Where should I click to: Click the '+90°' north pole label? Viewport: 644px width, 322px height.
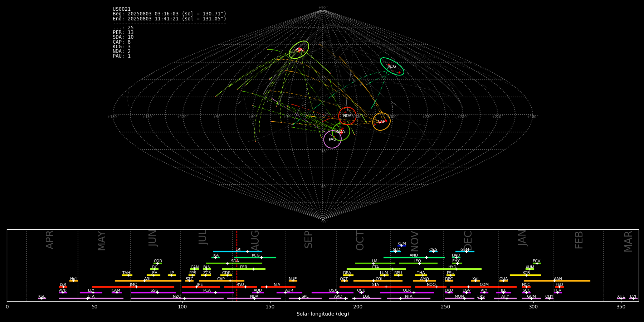(323, 8)
